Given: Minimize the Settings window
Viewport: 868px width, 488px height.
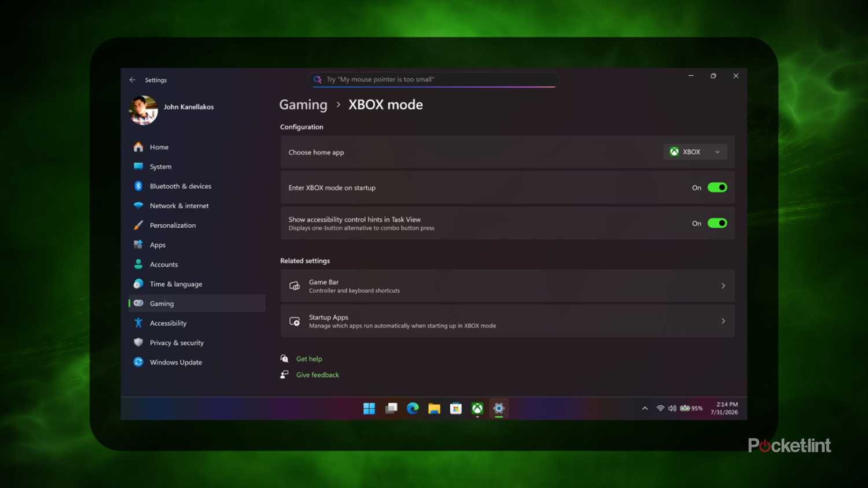Looking at the screenshot, I should (x=691, y=76).
